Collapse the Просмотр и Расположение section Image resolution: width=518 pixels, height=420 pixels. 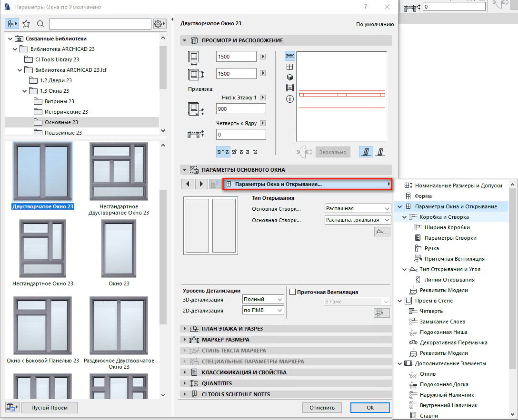pos(184,41)
